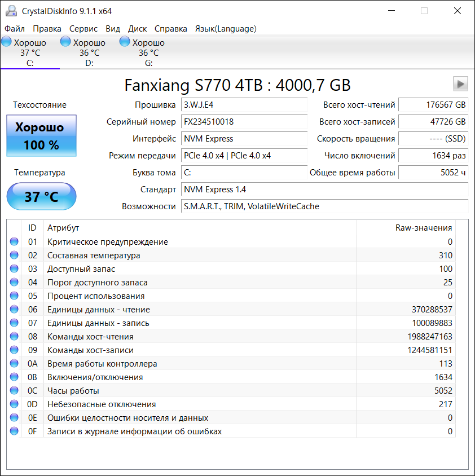Click status dot for Процент использования row
Viewport: 475px width, 476px height.
[14, 296]
